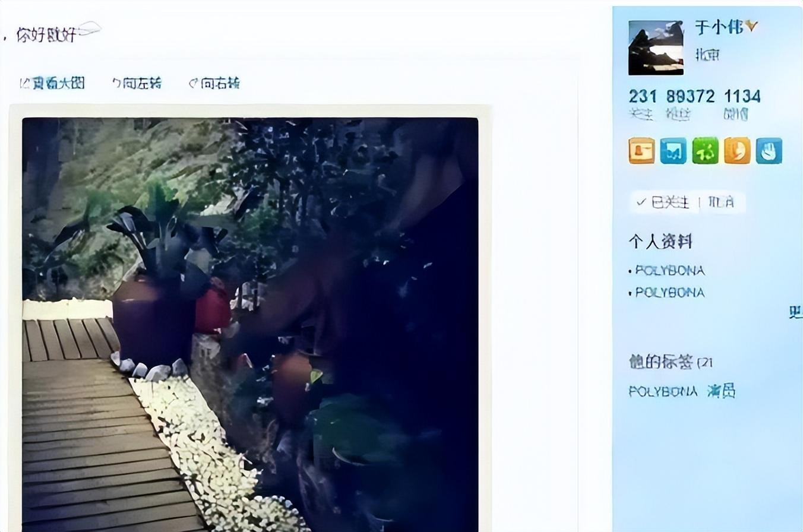The width and height of the screenshot is (803, 532).
Task: Open the option beside 已关注
Action: point(721,202)
